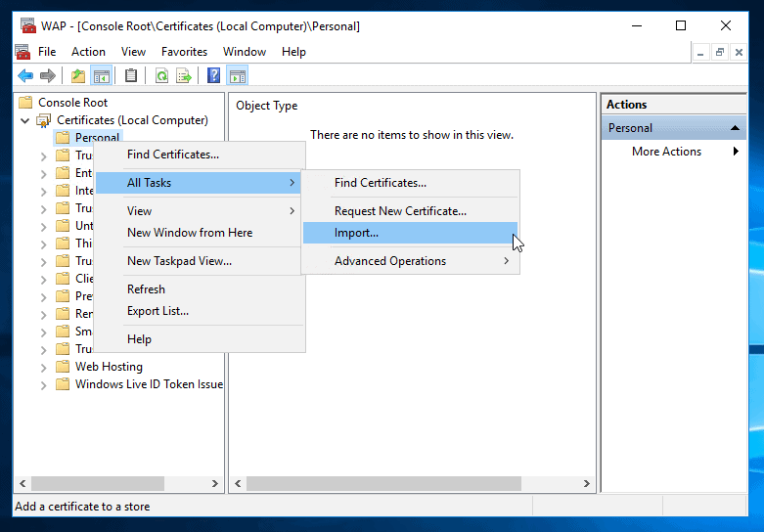Screen dimensions: 764x532
Task: Choose New Window from Here
Action: (x=200, y=233)
